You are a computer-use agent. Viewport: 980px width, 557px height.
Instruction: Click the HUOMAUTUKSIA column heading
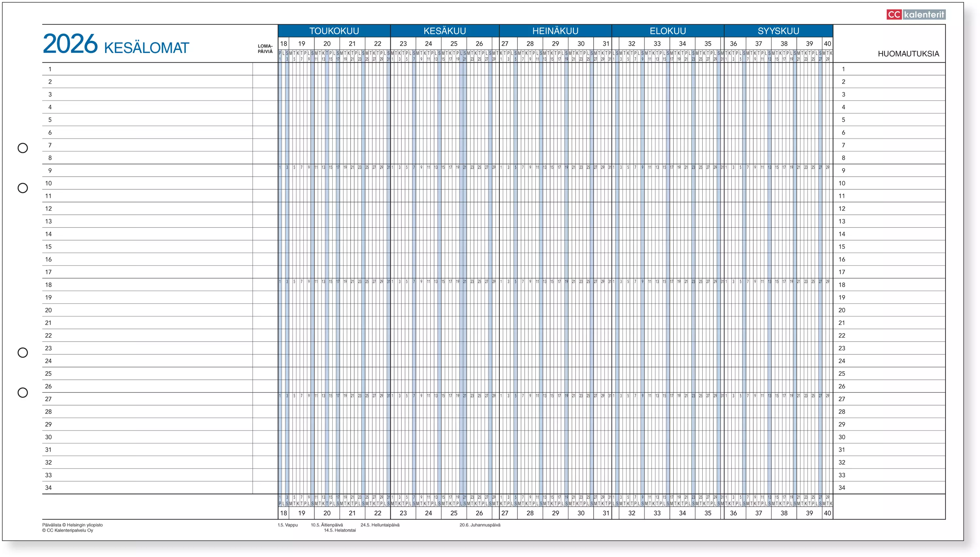pos(908,54)
